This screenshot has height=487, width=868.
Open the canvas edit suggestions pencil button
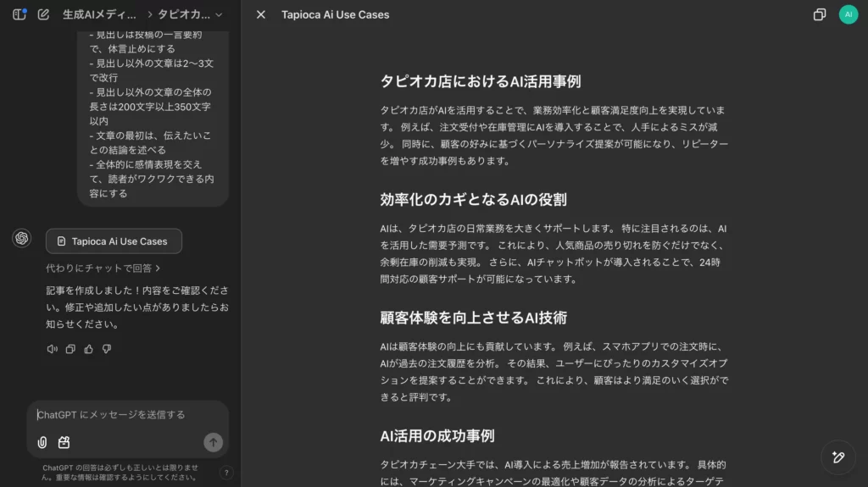838,457
